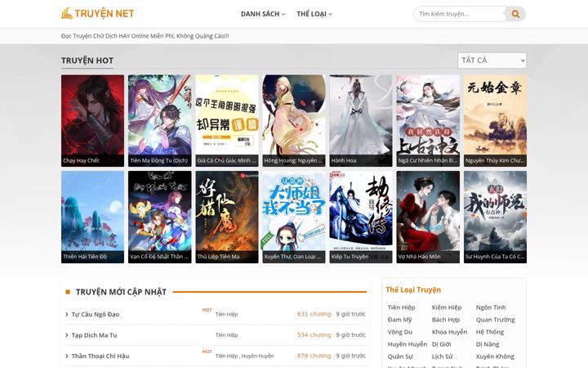Viewport: 588px width, 368px height.
Task: Click the Truyện NET logo
Action: pyautogui.click(x=97, y=14)
